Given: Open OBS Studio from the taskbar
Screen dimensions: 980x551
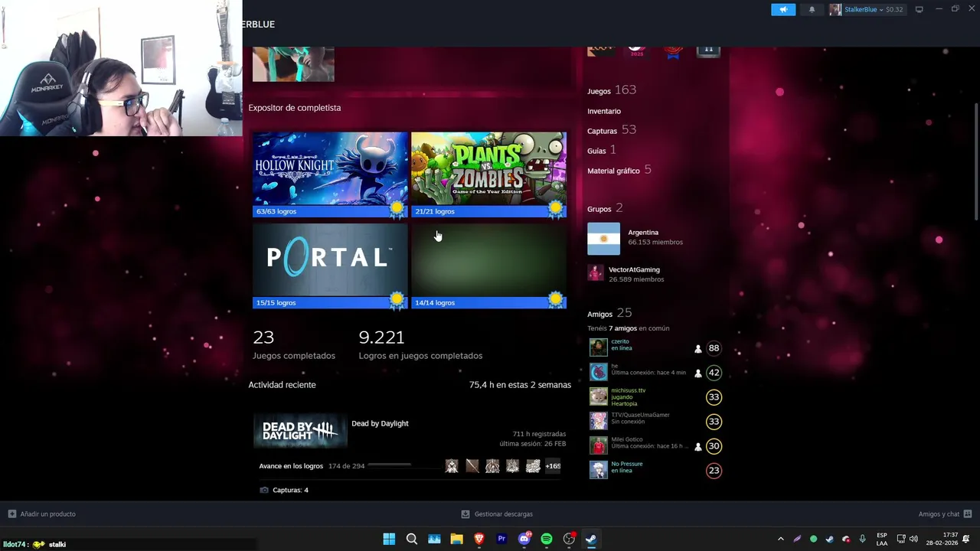Looking at the screenshot, I should (x=569, y=539).
